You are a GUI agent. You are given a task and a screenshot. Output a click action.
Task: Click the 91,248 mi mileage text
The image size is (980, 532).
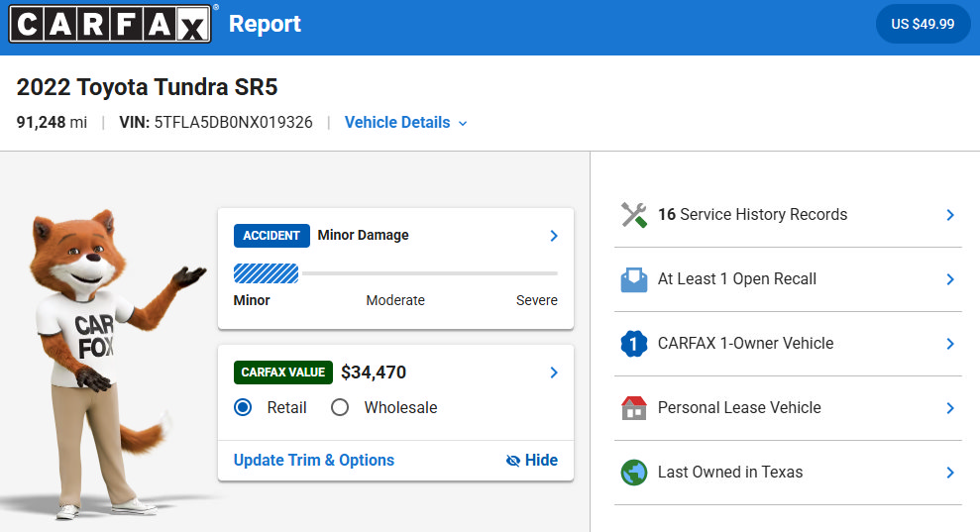pyautogui.click(x=52, y=123)
